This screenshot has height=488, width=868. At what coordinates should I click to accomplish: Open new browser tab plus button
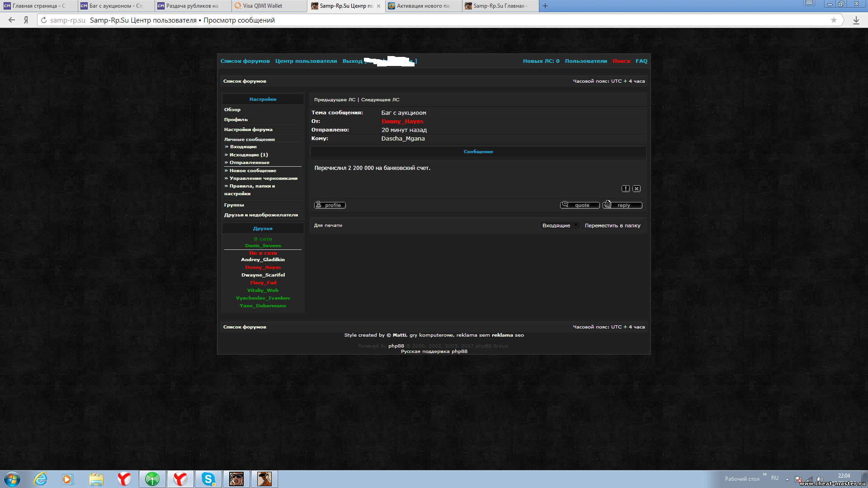pos(545,6)
